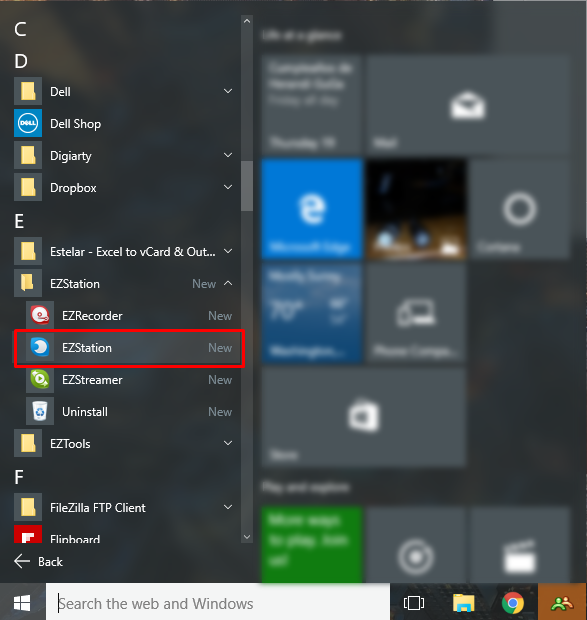
Task: Open the Mail envelope tile
Action: 467,105
